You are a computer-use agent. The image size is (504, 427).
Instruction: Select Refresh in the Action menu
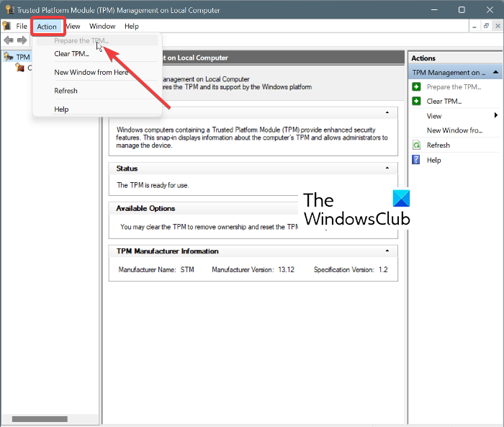point(66,91)
